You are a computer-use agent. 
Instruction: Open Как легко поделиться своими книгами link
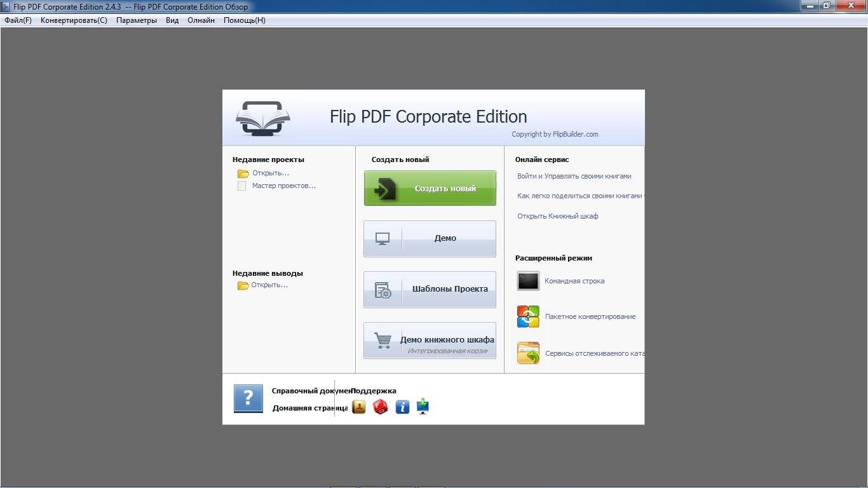[580, 196]
